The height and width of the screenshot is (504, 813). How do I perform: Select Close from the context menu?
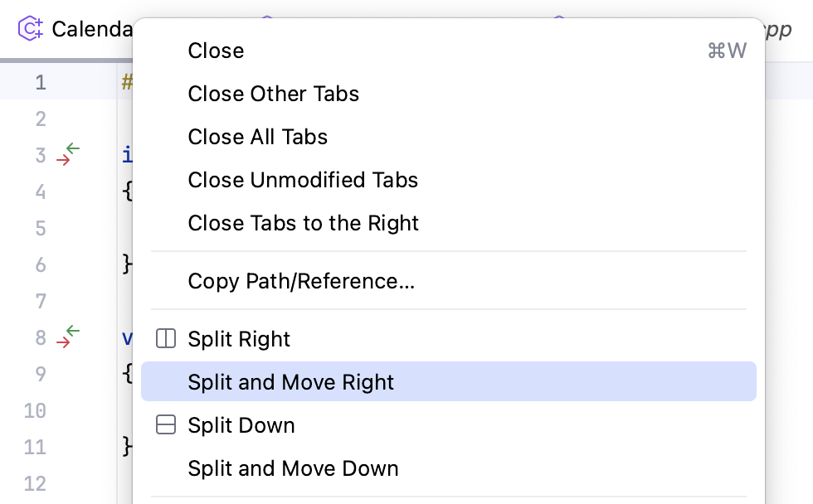[x=216, y=51]
